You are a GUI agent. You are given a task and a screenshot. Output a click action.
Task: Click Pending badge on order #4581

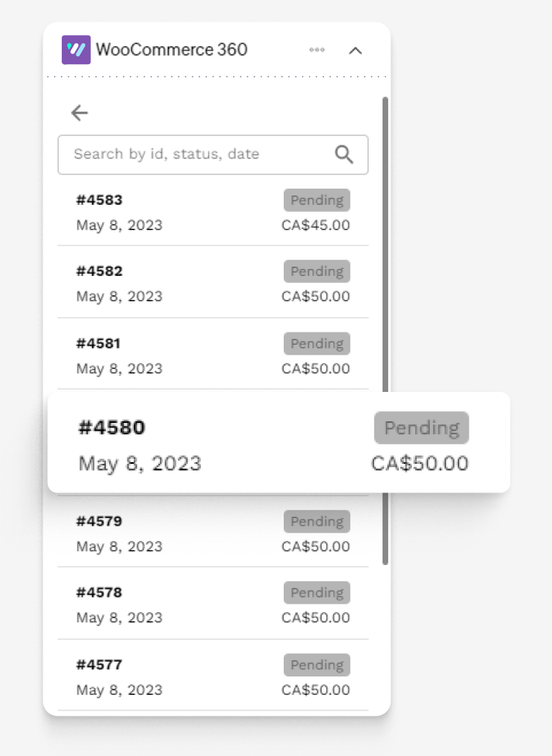click(316, 343)
